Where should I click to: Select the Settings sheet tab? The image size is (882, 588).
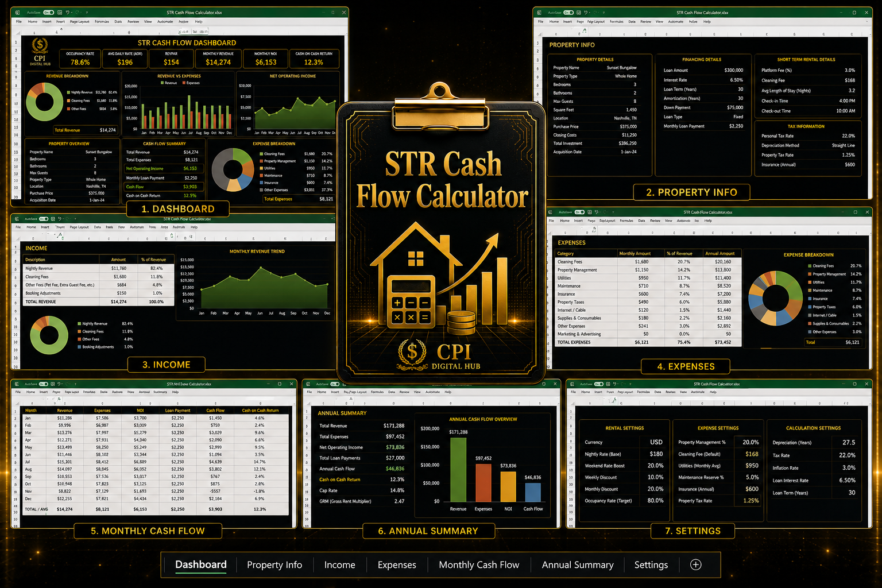(x=651, y=565)
